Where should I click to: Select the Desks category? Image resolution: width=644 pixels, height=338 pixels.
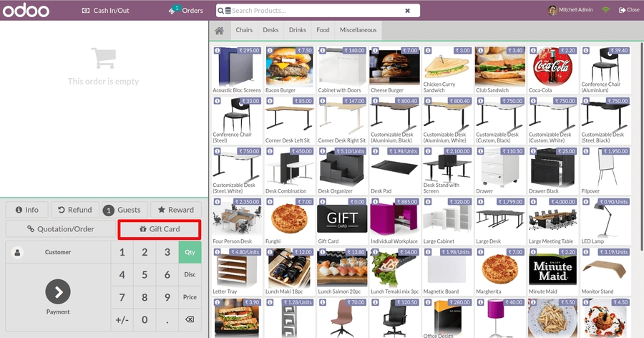coord(270,30)
